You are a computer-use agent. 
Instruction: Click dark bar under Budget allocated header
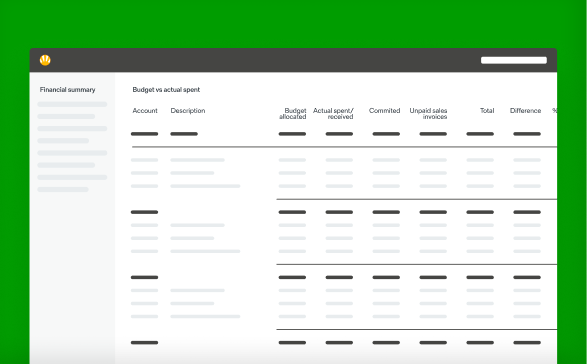point(292,134)
